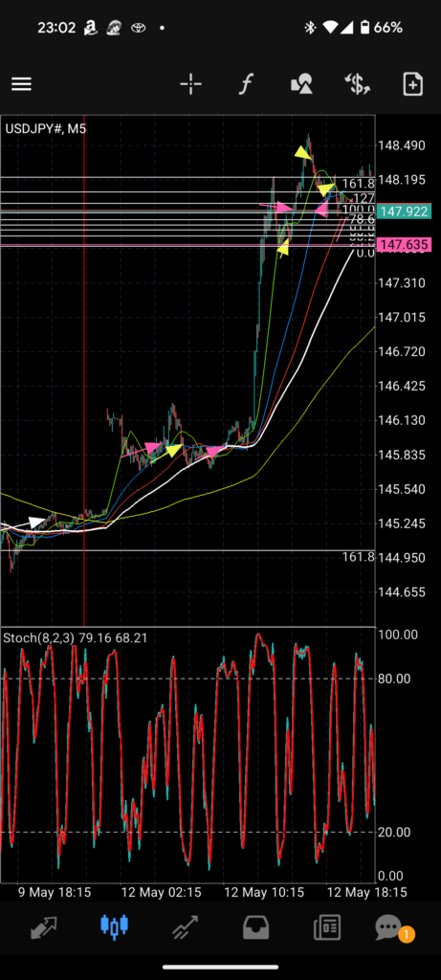Select the pink price label 147.635
The width and height of the screenshot is (441, 980).
[x=404, y=245]
